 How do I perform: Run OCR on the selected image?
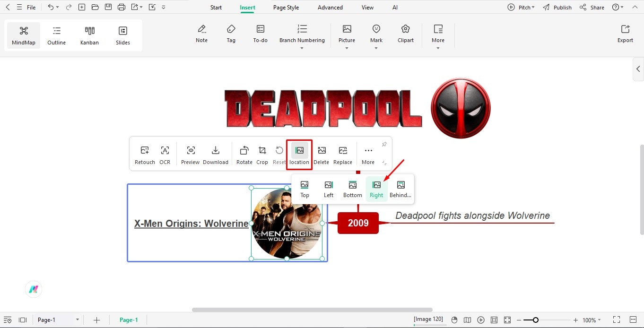tap(165, 155)
